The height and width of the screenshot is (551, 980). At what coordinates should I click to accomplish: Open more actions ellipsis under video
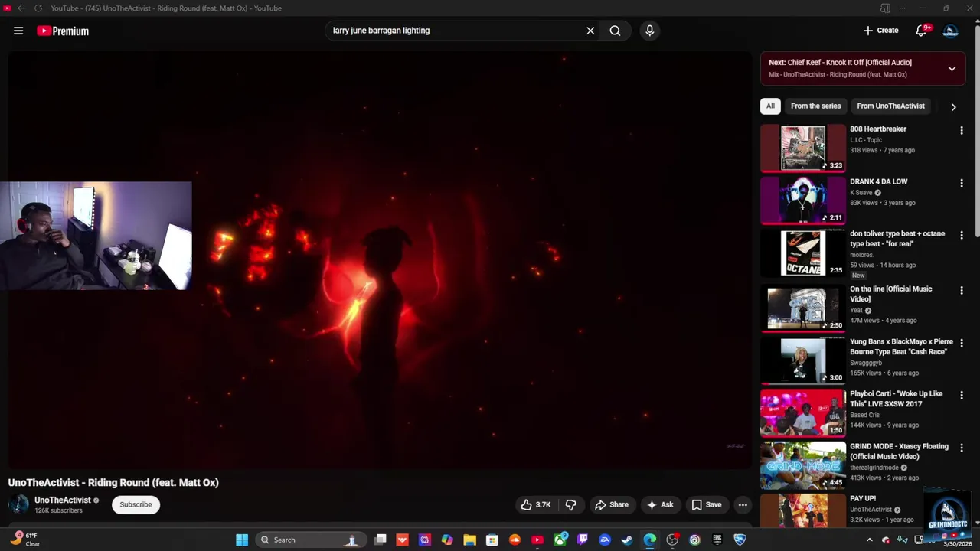tap(743, 504)
